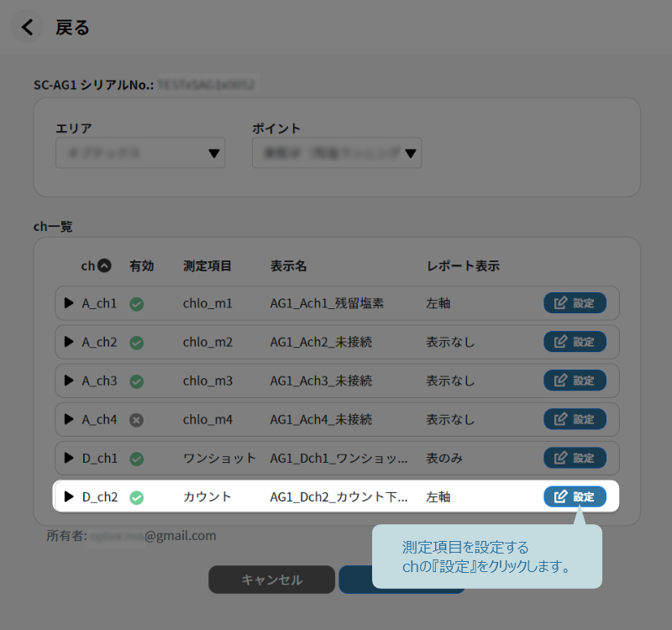This screenshot has width=672, height=630.
Task: Click 左軸 in the A_ch1 row
Action: coord(438,303)
